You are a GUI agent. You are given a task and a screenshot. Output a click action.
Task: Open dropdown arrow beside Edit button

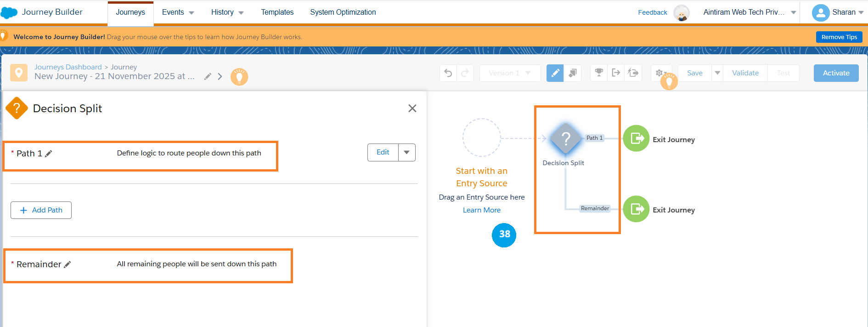pyautogui.click(x=406, y=153)
